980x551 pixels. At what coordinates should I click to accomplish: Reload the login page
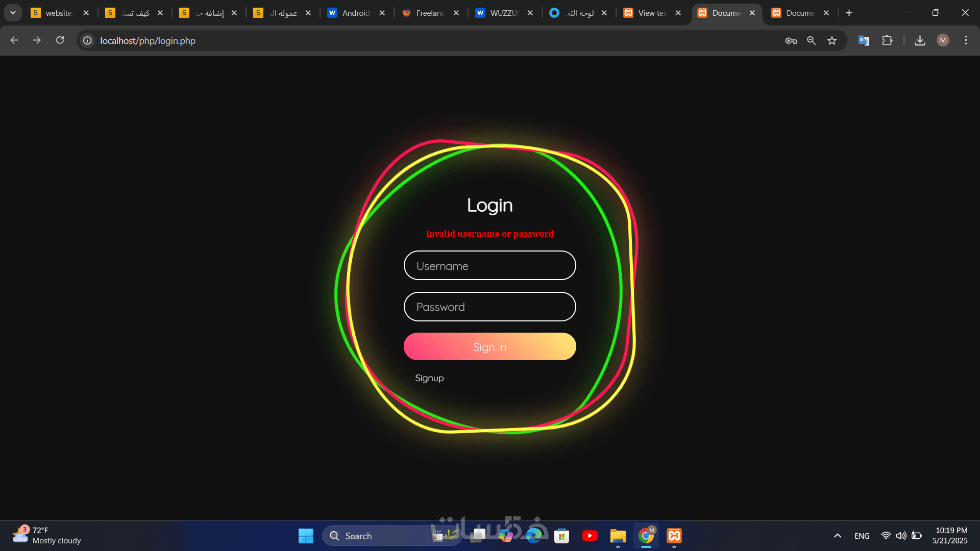[x=60, y=40]
